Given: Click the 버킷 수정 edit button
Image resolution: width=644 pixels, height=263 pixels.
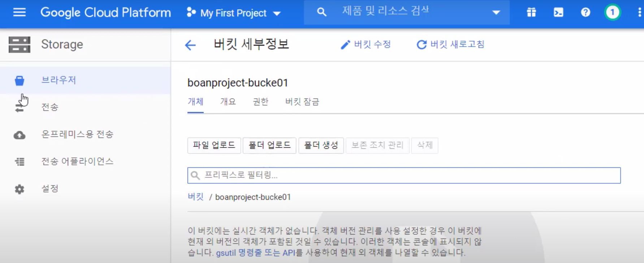Looking at the screenshot, I should click(x=366, y=44).
